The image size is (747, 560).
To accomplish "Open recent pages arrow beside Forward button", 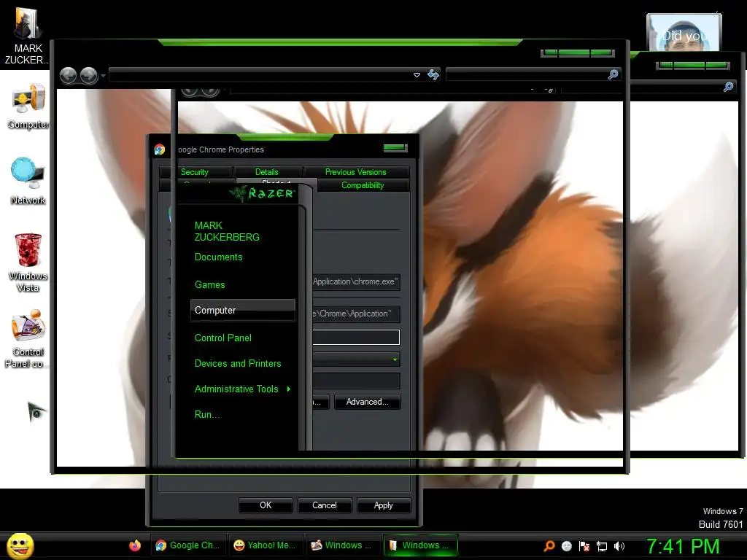I will (x=103, y=76).
